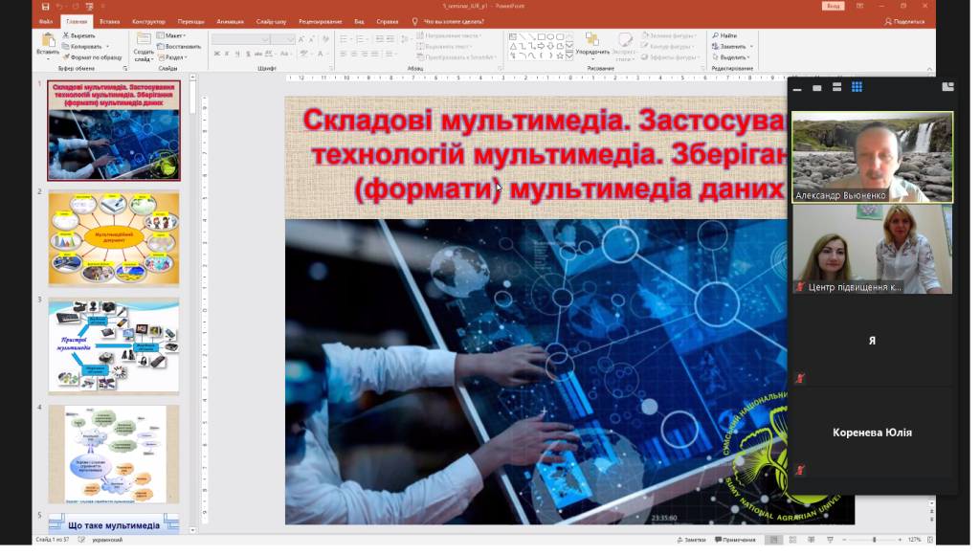
Task: Click the Поделиться (Share) button
Action: click(x=904, y=21)
